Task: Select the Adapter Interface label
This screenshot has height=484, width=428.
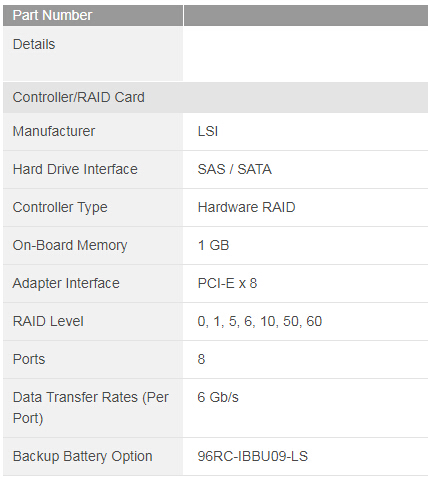Action: (66, 283)
